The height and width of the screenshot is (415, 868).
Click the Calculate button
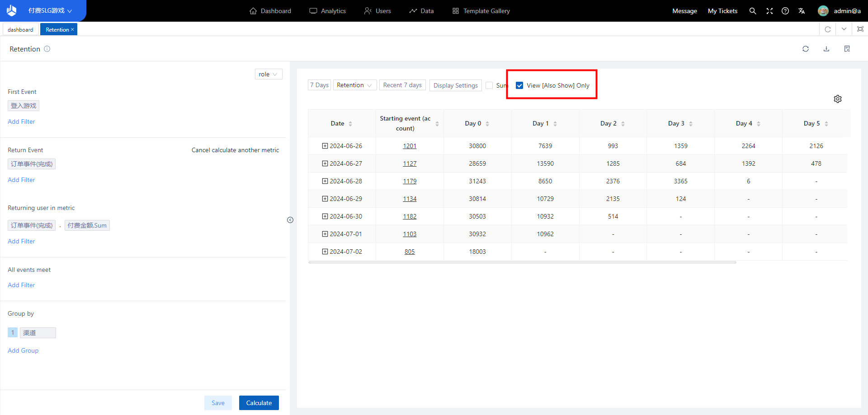coord(259,403)
